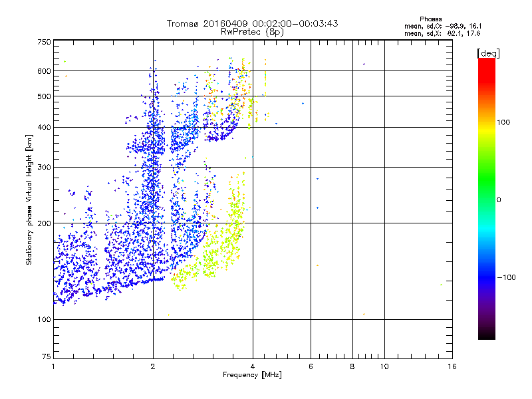
Task: Click the y-axis '300' tick label
Action: pos(44,168)
